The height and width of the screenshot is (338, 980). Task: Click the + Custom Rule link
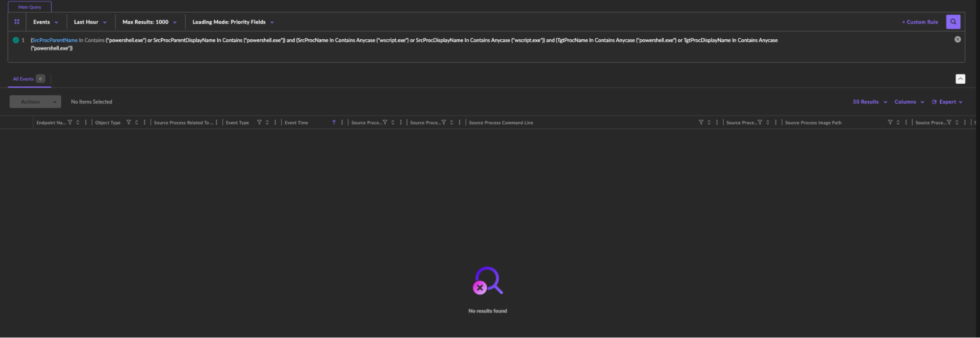point(920,22)
